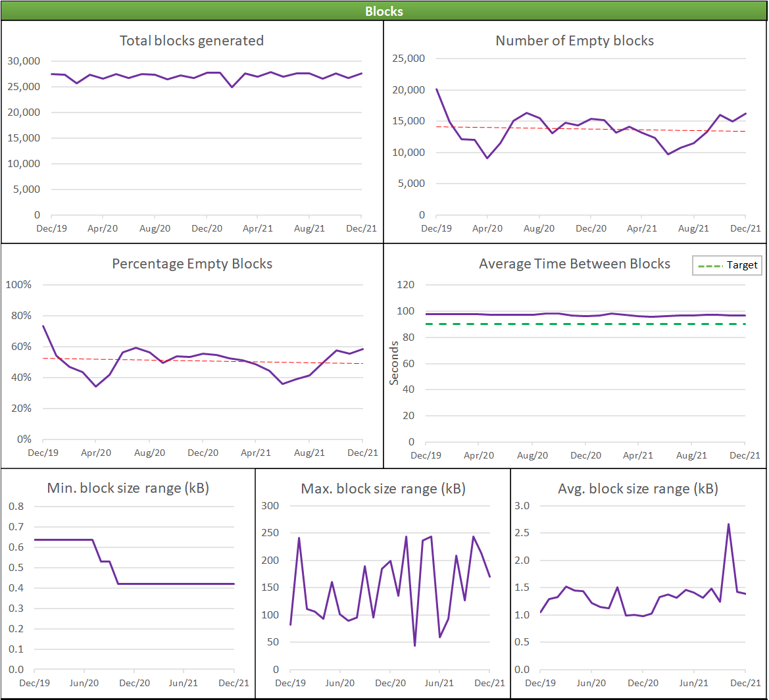This screenshot has height=700, width=769.
Task: Select "0.7" on the Min. block size axis
Action: (16, 527)
